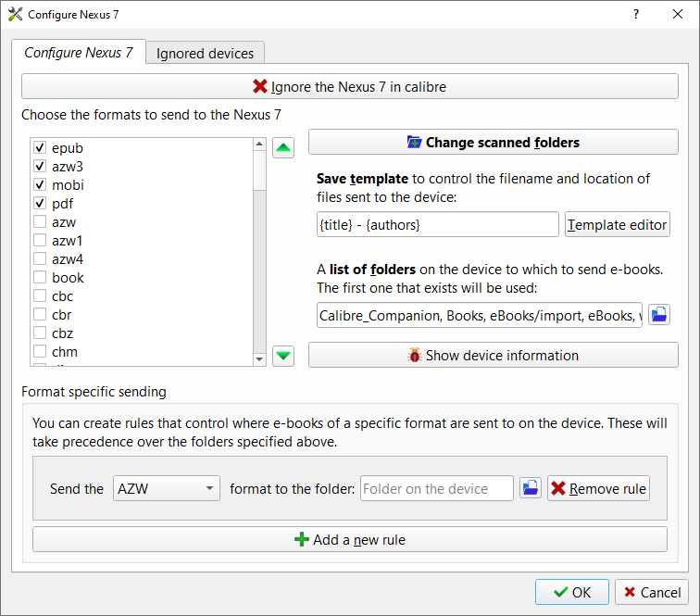Image resolution: width=700 pixels, height=616 pixels.
Task: Click the list of folders input field
Action: [480, 315]
